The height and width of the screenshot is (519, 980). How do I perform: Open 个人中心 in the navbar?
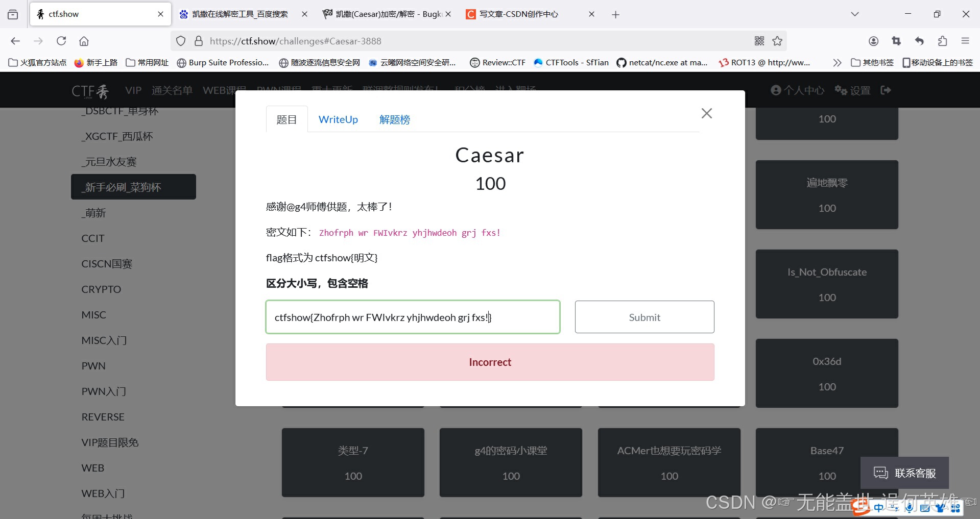[x=797, y=90]
